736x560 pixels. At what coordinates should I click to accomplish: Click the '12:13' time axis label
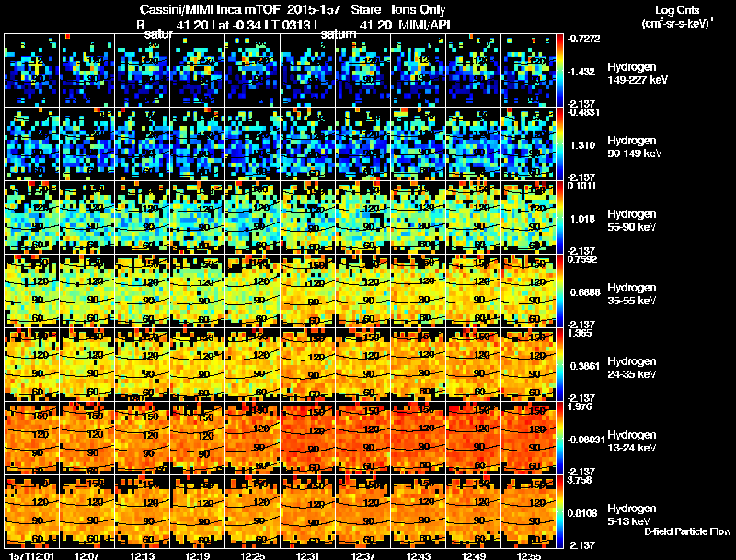pos(143,555)
